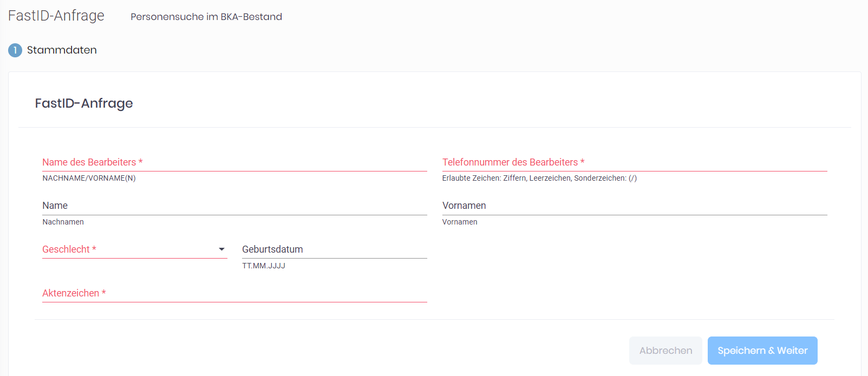Click the 'TT.MM.JJJJ' format hint
The width and height of the screenshot is (868, 376).
[264, 266]
